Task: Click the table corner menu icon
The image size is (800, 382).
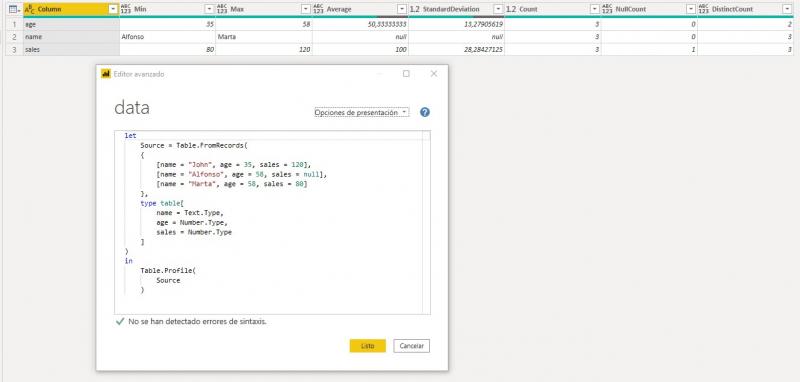Action: pos(14,9)
